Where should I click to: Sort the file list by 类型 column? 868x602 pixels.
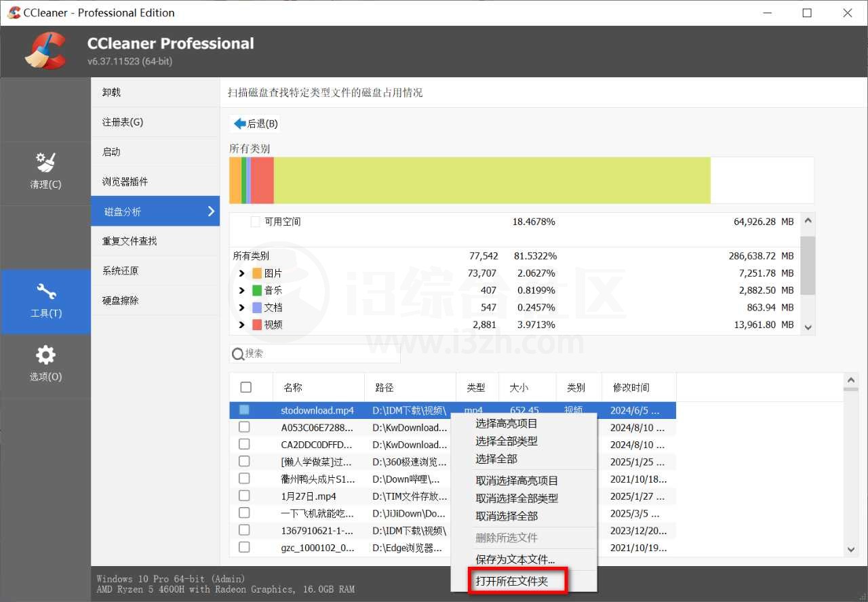tap(477, 387)
